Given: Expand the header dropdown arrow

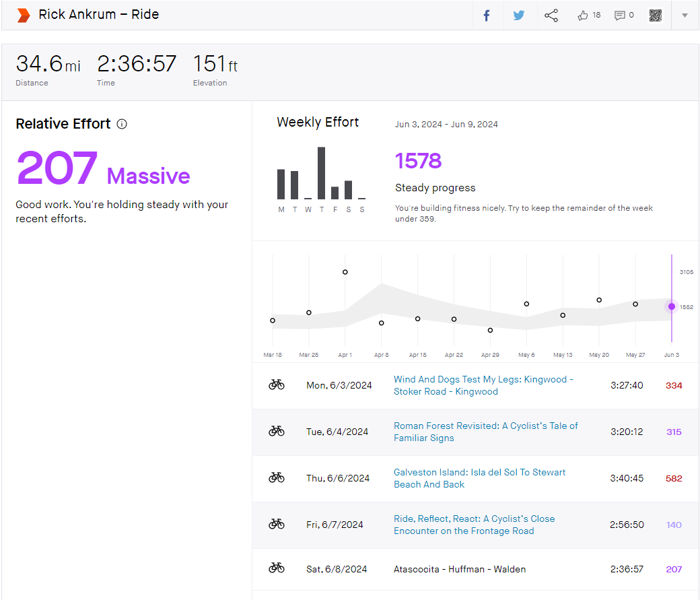Looking at the screenshot, I should (685, 15).
